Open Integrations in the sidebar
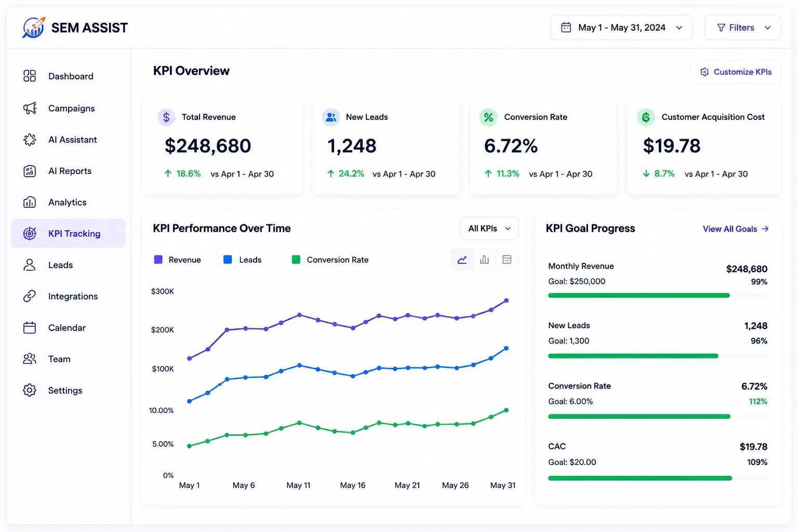Image resolution: width=798 pixels, height=532 pixels. [x=69, y=296]
